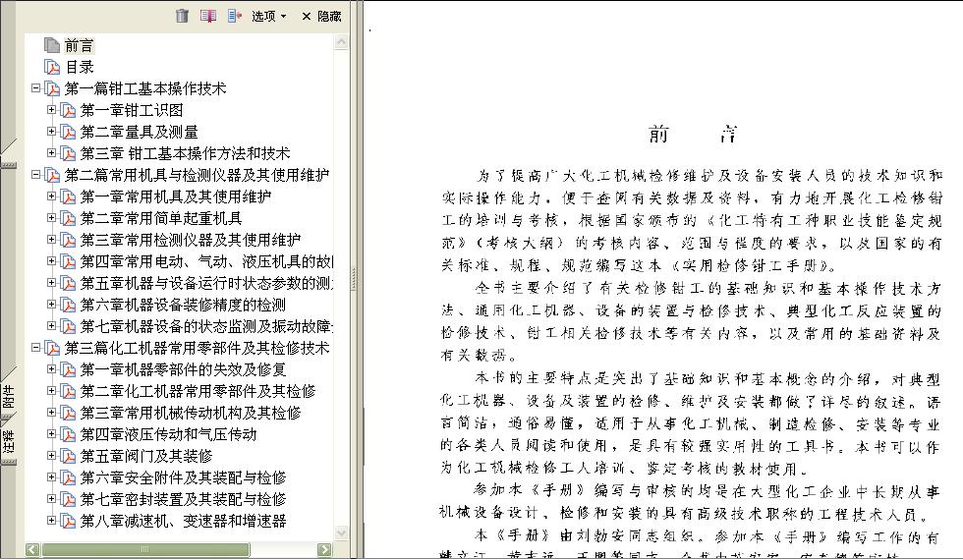Open bookmark 第三章 钳工基本操作方法和技术
This screenshot has width=963, height=560.
click(185, 153)
